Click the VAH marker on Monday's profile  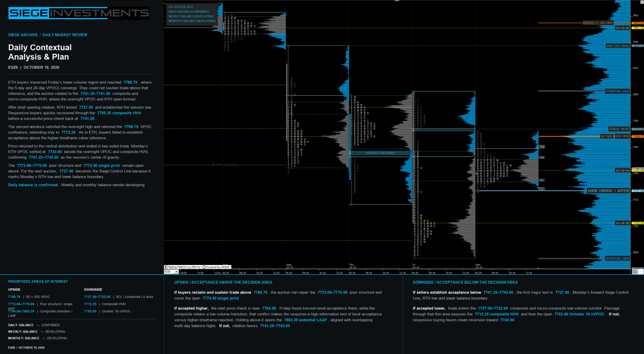point(542,158)
